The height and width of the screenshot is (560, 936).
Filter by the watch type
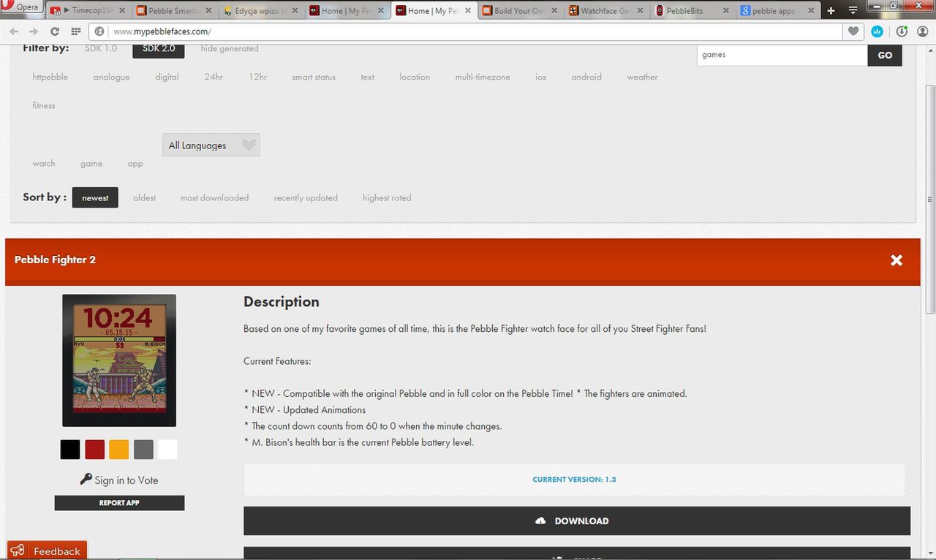(x=44, y=164)
